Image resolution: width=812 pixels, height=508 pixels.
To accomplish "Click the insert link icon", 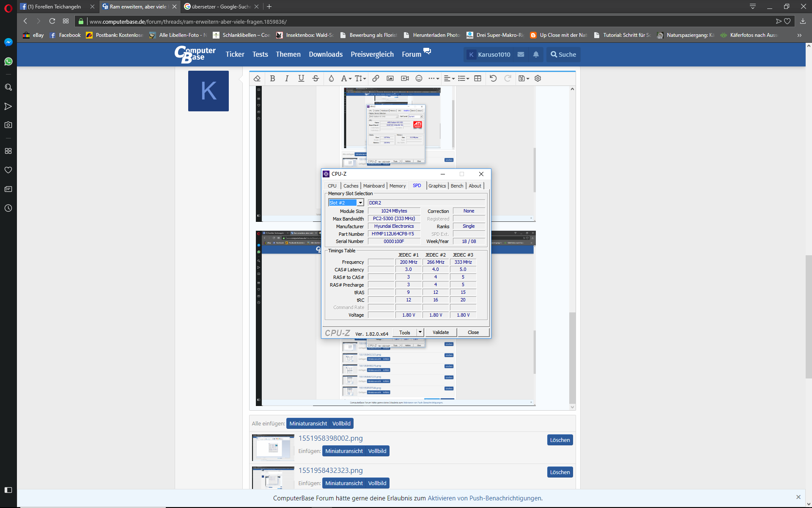I will (376, 78).
